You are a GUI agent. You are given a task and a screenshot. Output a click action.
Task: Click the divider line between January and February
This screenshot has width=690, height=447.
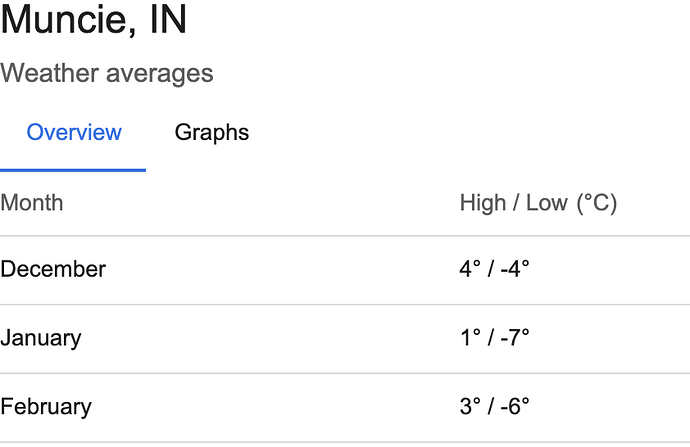click(345, 374)
